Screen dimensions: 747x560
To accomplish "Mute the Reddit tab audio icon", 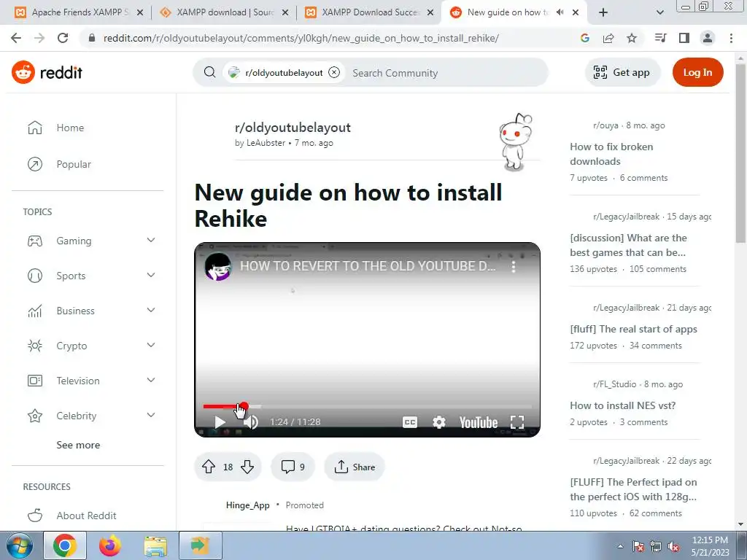I will pyautogui.click(x=560, y=12).
